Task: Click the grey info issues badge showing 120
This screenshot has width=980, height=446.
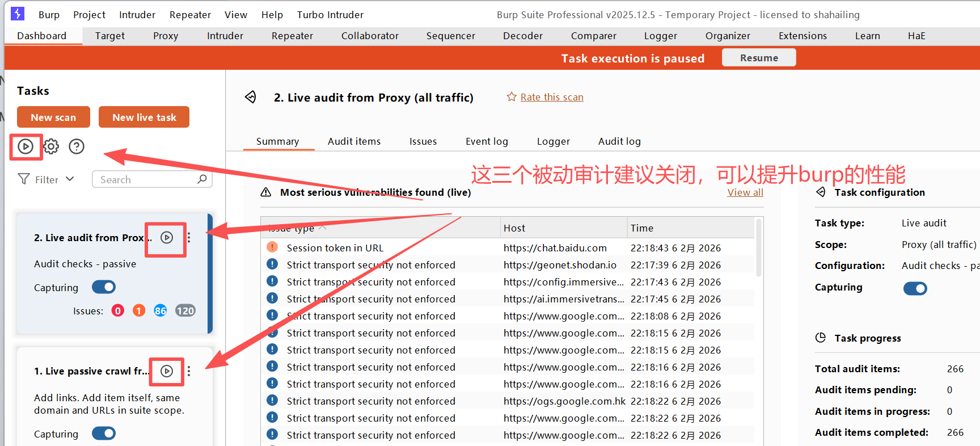Action: tap(185, 311)
